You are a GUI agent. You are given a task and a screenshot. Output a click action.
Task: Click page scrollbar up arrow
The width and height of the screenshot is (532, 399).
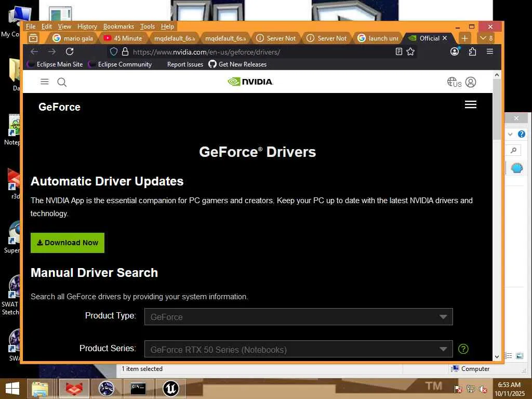[497, 75]
